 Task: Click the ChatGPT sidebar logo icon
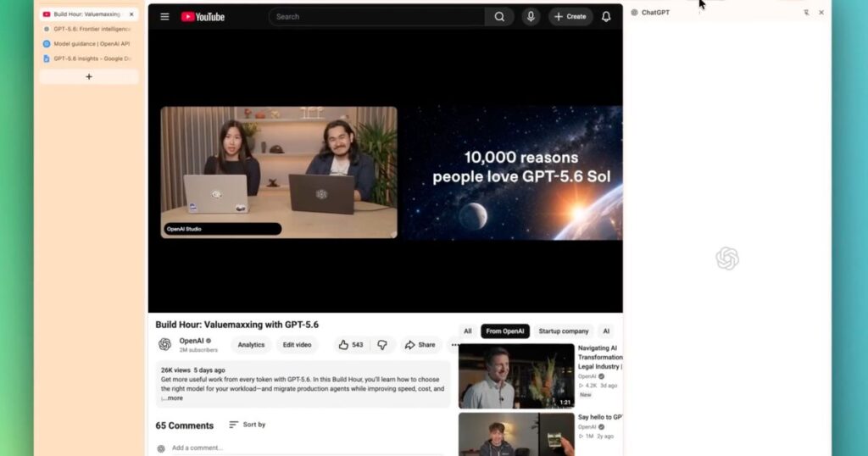pos(634,12)
